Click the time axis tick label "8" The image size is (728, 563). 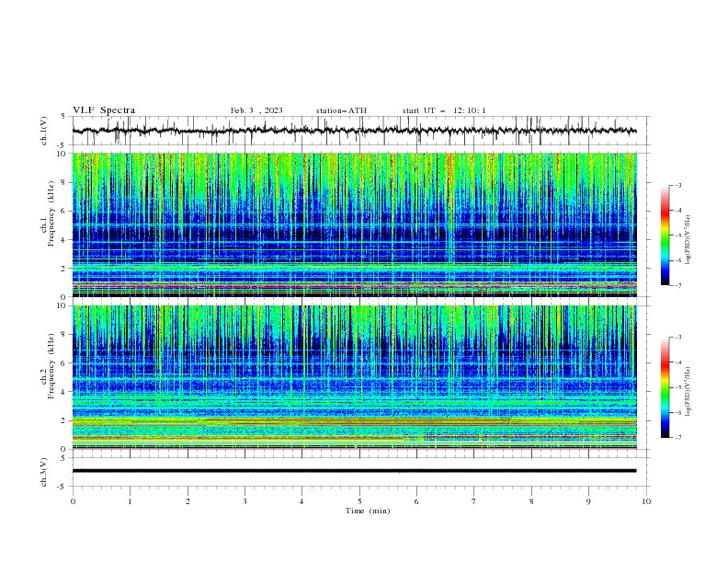531,501
